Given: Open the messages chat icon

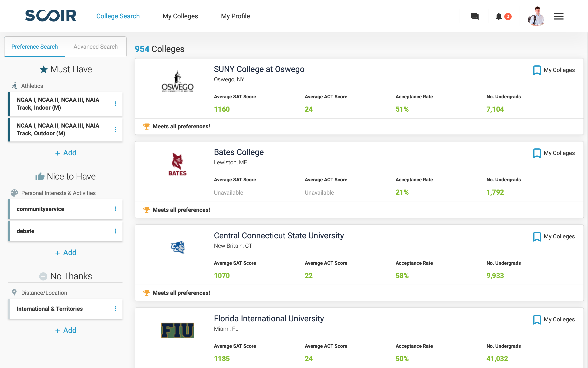Looking at the screenshot, I should pos(474,16).
